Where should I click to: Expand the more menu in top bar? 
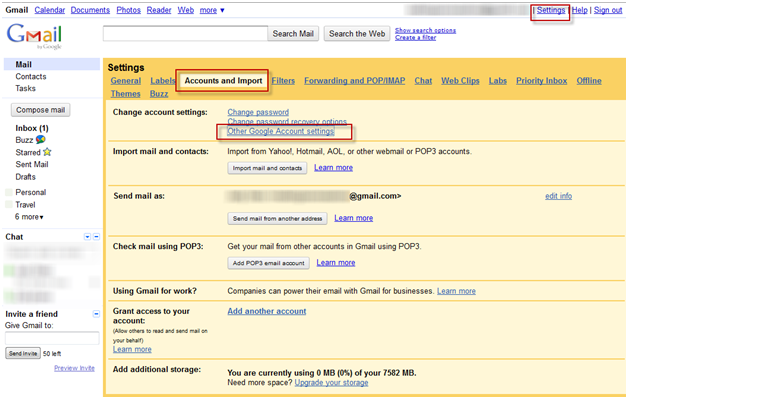[x=212, y=10]
